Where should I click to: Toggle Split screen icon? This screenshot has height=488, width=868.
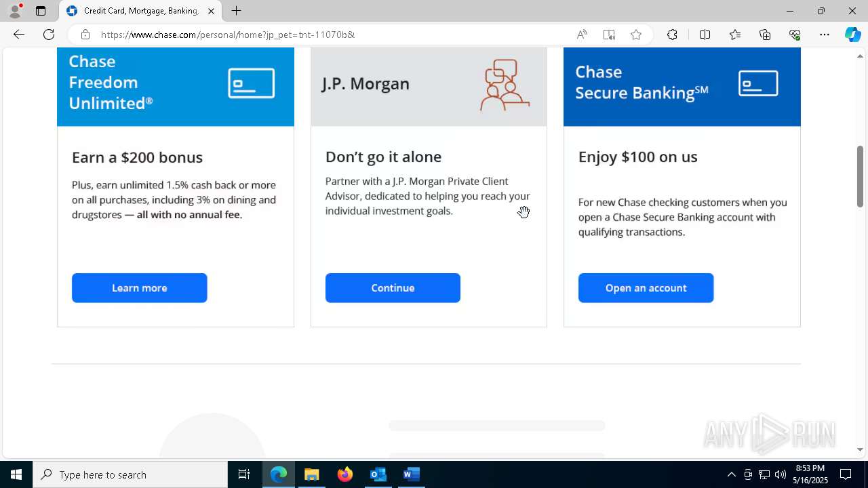pos(705,35)
